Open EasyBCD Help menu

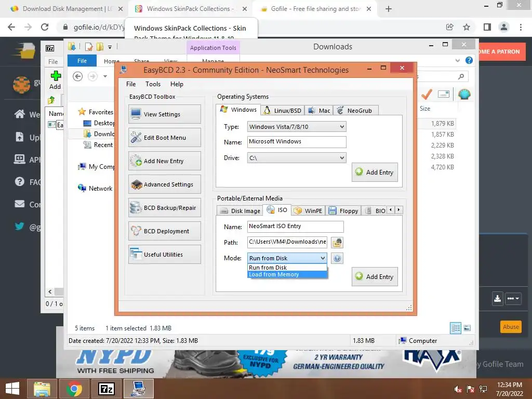177,84
